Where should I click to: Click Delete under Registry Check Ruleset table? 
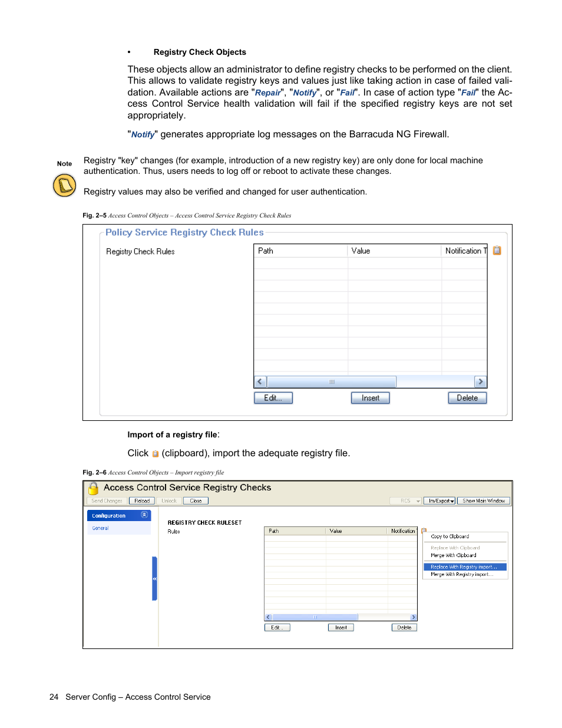(x=404, y=628)
